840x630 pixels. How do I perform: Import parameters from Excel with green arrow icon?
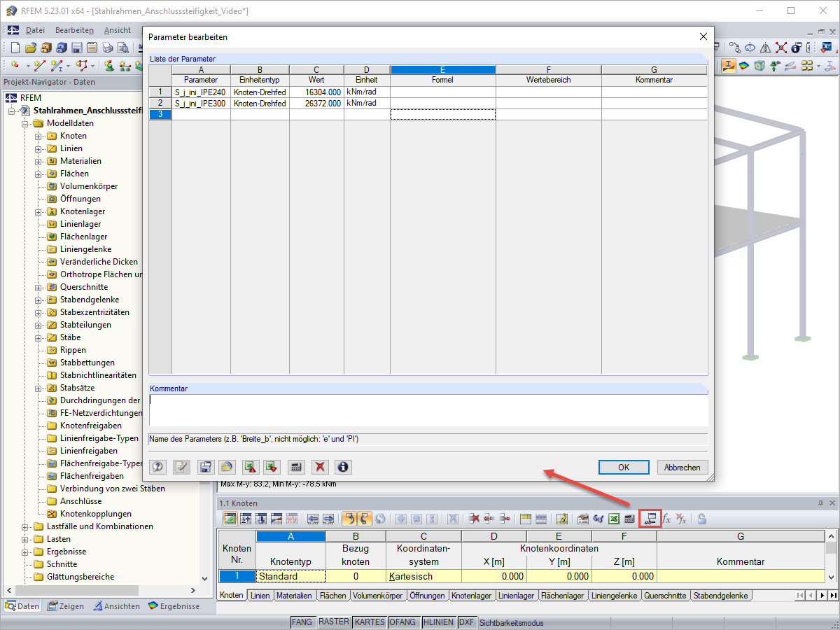point(272,467)
